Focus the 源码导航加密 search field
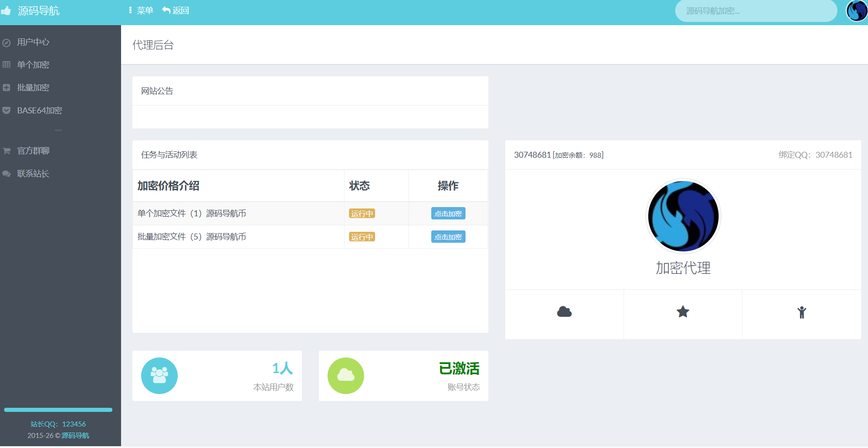868x448 pixels. pos(756,11)
